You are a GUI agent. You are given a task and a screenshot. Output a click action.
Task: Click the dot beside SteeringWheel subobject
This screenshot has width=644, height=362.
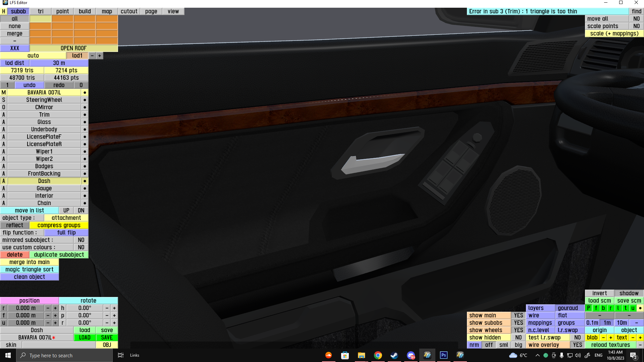click(x=85, y=100)
